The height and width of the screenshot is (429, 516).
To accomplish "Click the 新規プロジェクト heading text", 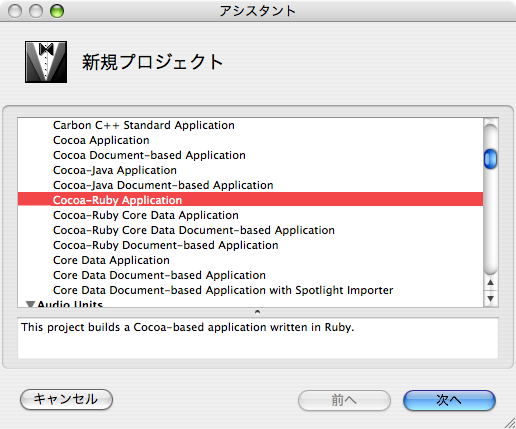I will point(152,62).
